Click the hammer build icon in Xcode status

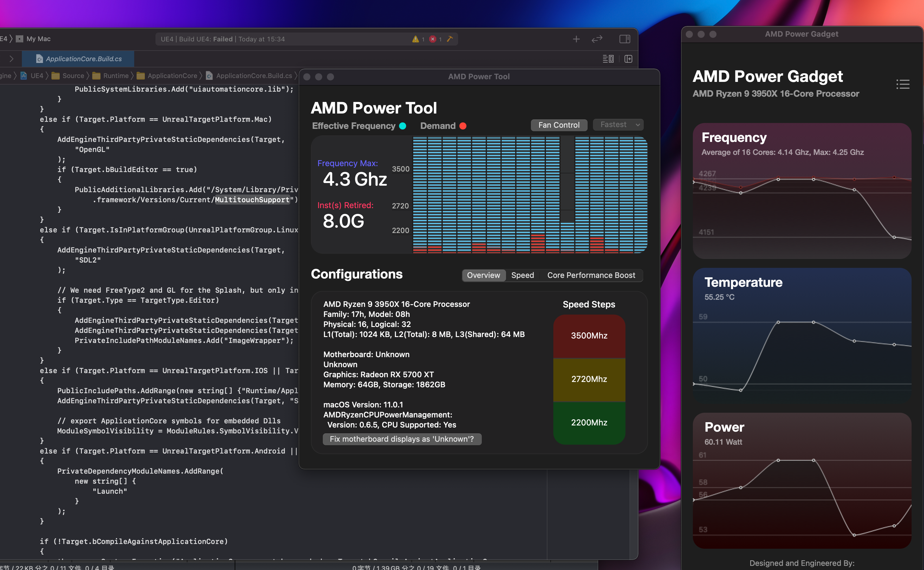(x=450, y=39)
